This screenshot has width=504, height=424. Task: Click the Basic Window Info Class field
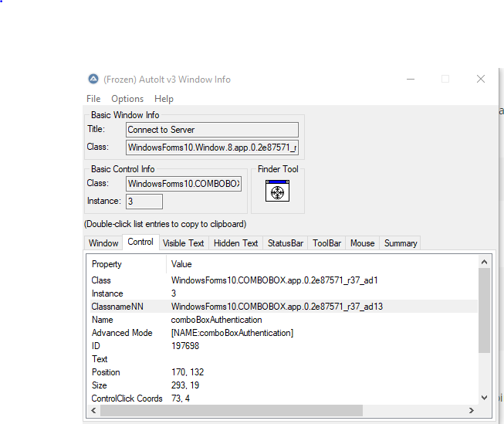pos(212,148)
